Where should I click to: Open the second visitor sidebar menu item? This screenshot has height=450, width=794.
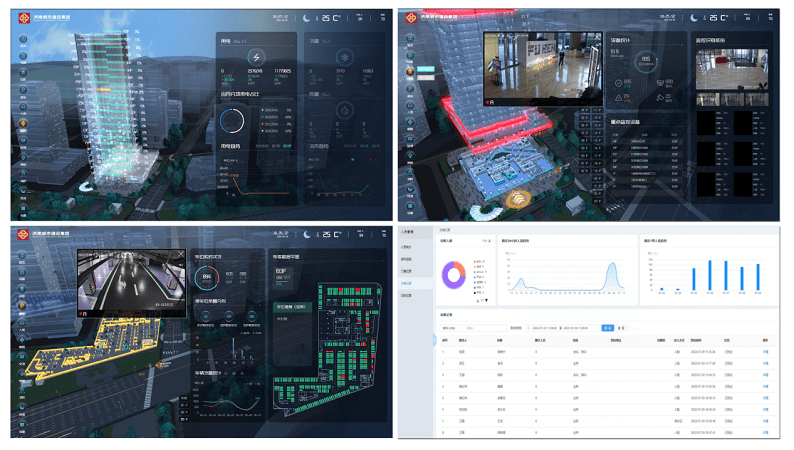point(407,259)
